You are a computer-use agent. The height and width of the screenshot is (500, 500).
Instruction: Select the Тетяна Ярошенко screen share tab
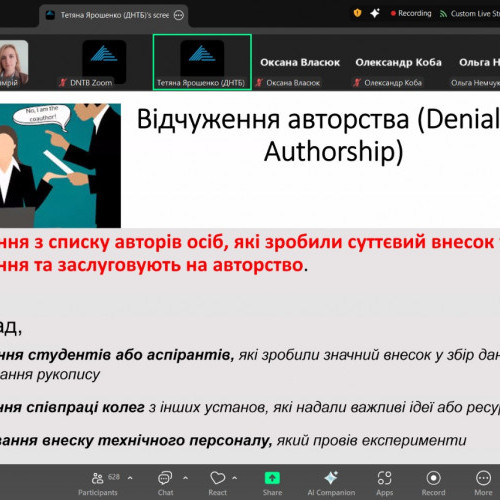click(x=113, y=15)
